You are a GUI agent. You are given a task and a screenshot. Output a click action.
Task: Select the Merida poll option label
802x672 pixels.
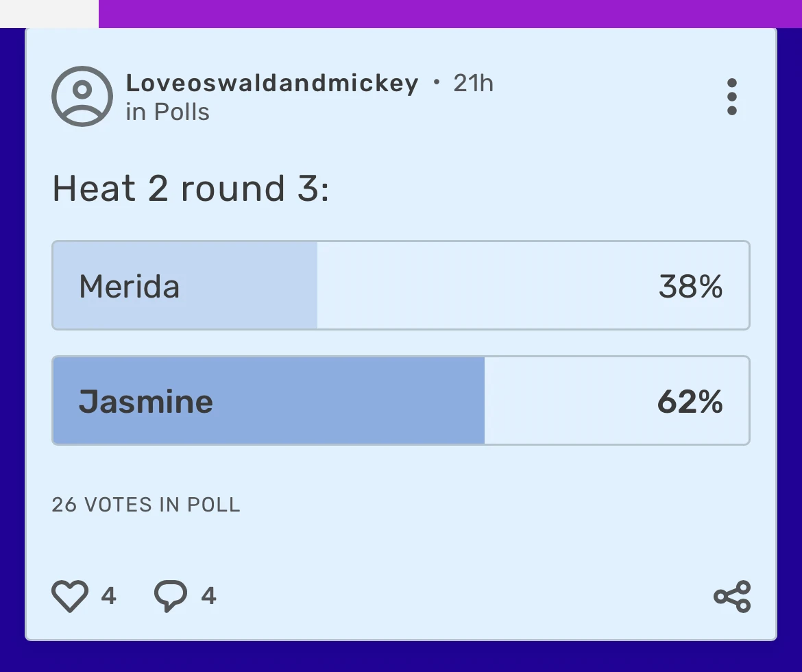130,286
